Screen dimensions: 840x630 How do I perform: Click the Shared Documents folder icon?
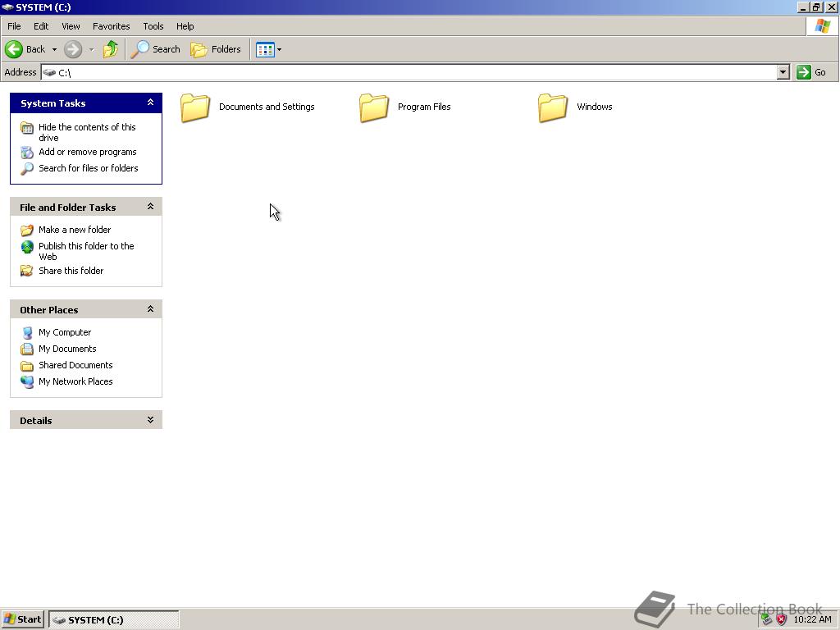click(27, 366)
